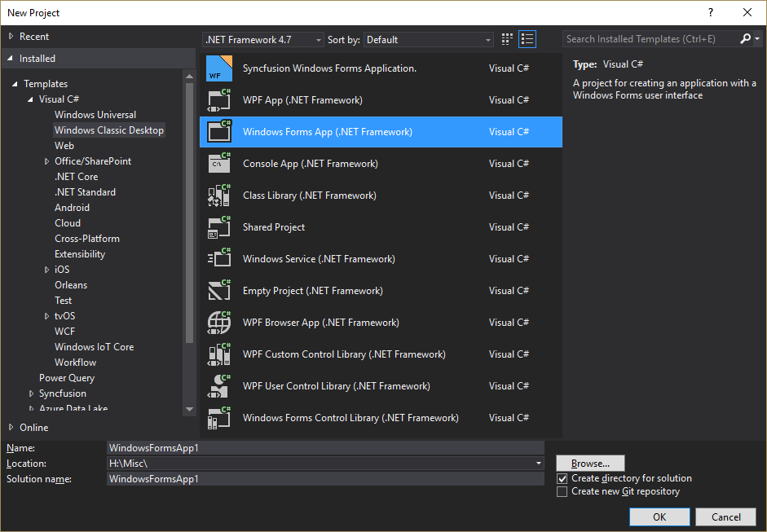The width and height of the screenshot is (767, 532).
Task: Select the Test category
Action: (63, 301)
